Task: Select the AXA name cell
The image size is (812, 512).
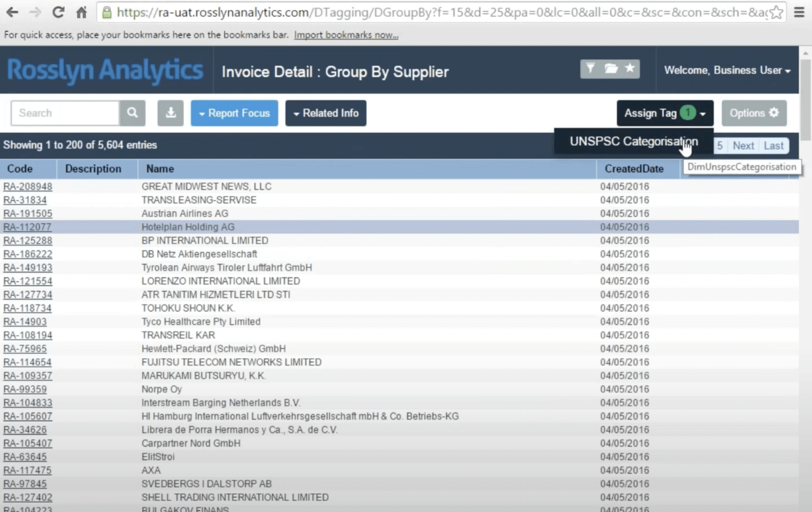Action: click(151, 470)
